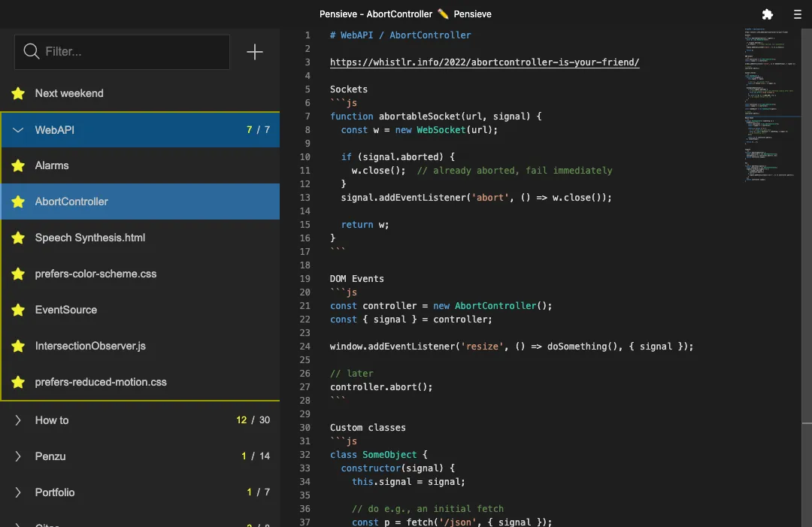Click the plus icon to add a note
Viewport: 812px width, 527px height.
pos(255,52)
